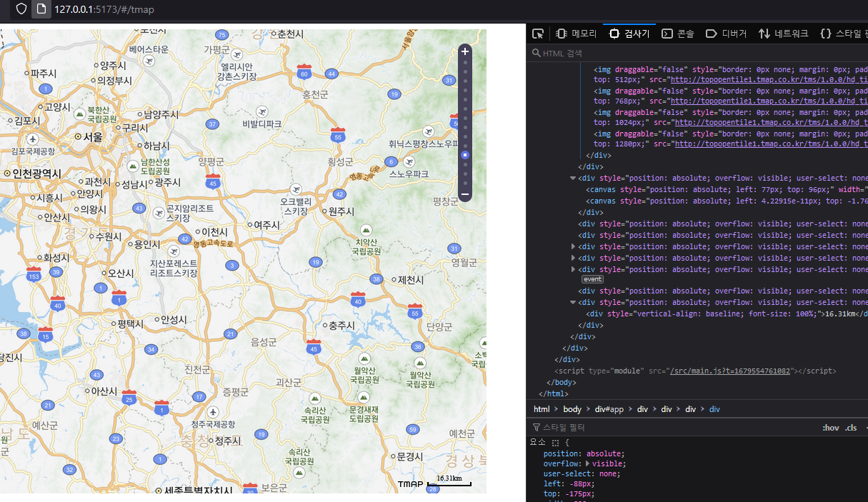Select html in the breadcrumb bar
Image resolution: width=868 pixels, height=502 pixels.
(x=542, y=409)
